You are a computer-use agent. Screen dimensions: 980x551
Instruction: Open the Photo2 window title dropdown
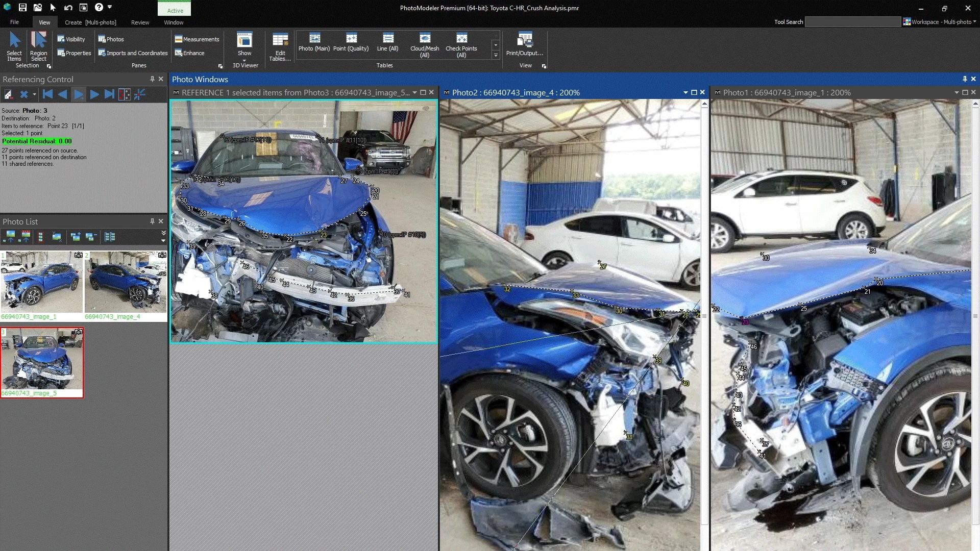click(x=685, y=92)
